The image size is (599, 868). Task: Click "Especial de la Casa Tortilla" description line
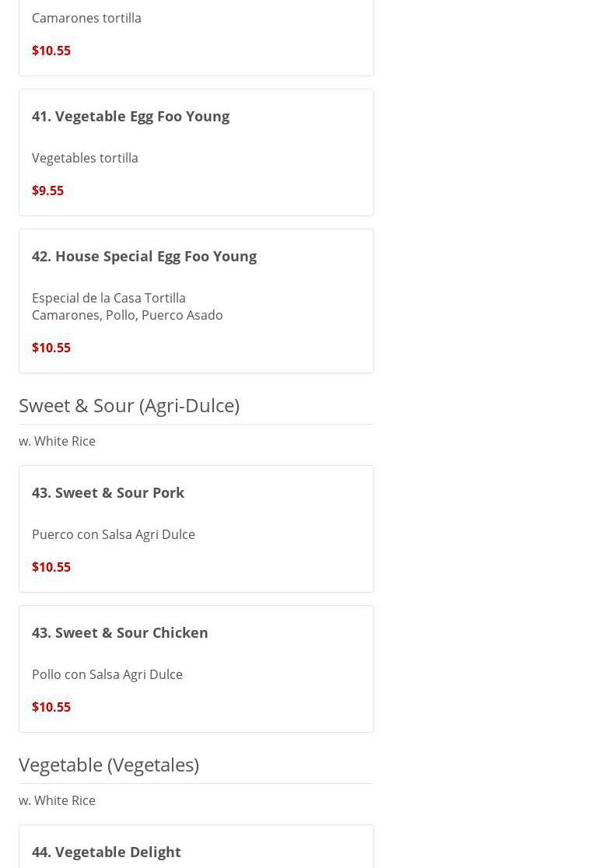(109, 298)
